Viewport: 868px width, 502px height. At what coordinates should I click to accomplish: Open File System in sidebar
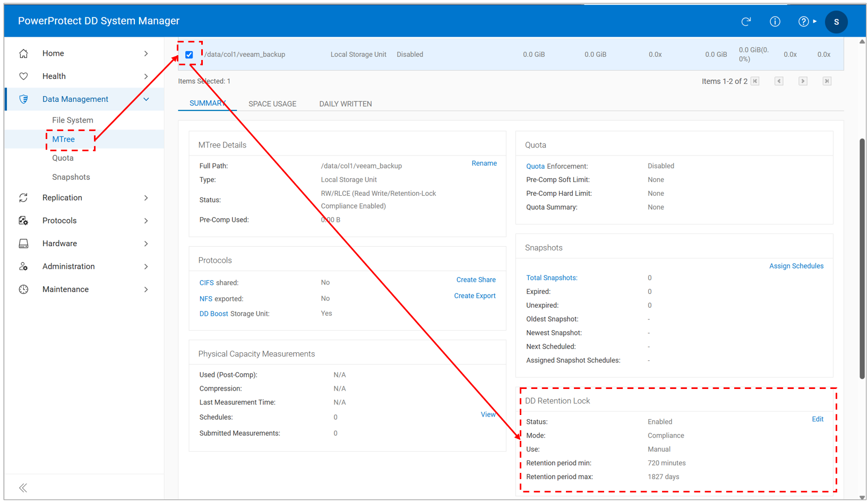click(73, 120)
